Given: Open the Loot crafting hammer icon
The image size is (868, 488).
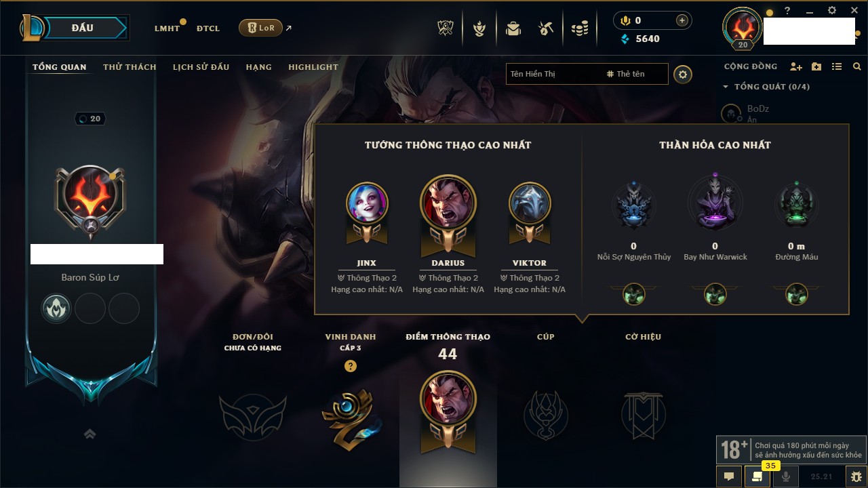Looking at the screenshot, I should tap(546, 28).
